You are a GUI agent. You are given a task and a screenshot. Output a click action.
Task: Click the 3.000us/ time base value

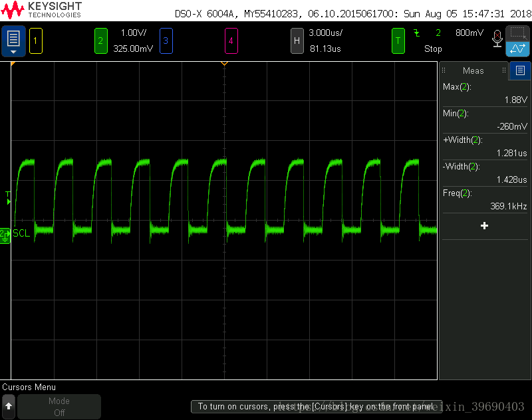(x=325, y=33)
